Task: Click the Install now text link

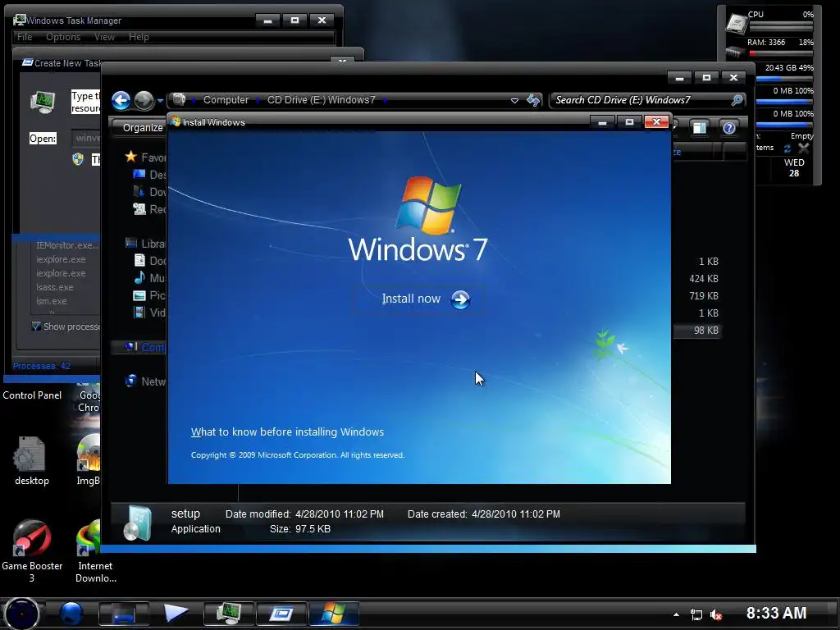Action: 411,299
